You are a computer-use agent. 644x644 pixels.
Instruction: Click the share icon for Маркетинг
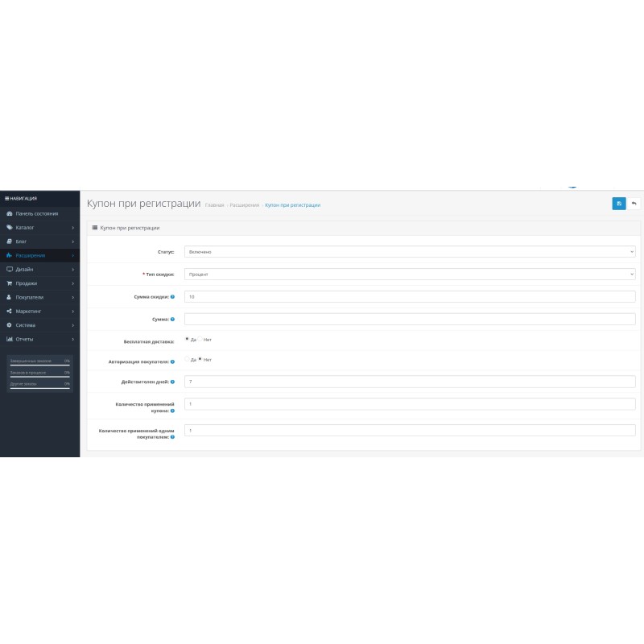click(x=10, y=311)
